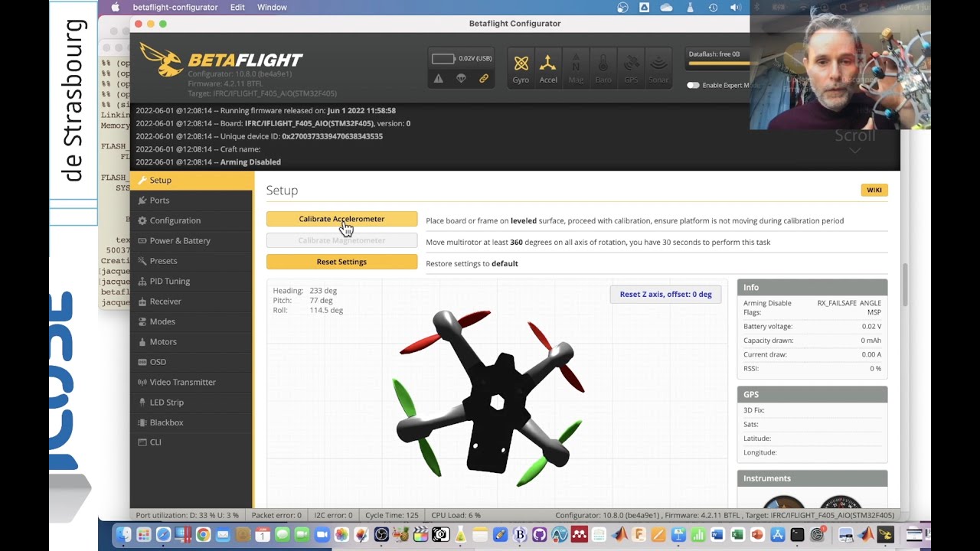The image size is (980, 551).
Task: Switch to PID Tuning tab
Action: [191, 281]
